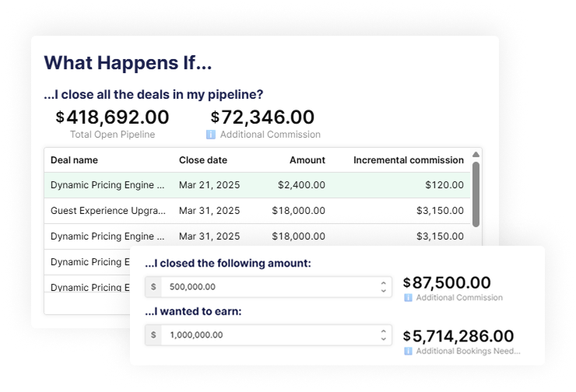Decrease wanted to earn value with down arrow
The width and height of the screenshot is (576, 392).
pos(384,339)
